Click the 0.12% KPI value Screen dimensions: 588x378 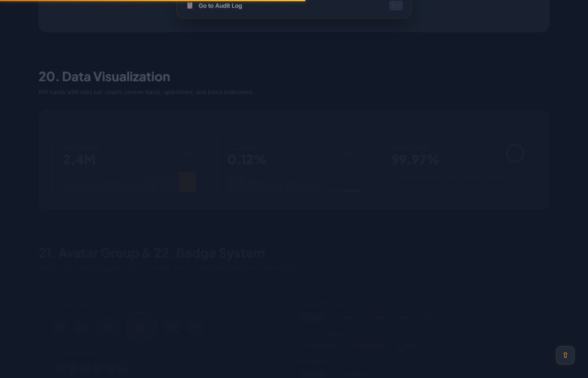coord(247,160)
